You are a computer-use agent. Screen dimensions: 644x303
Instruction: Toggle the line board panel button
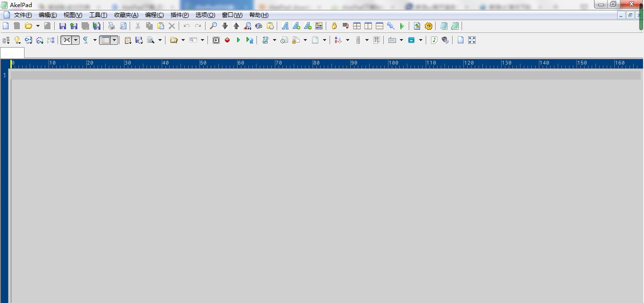click(x=105, y=40)
